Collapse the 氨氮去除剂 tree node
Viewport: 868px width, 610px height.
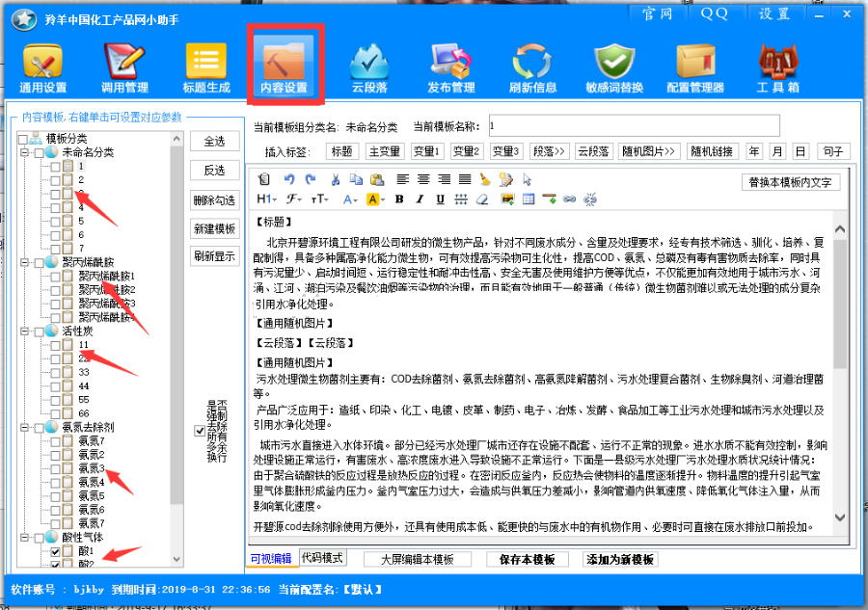(x=23, y=427)
